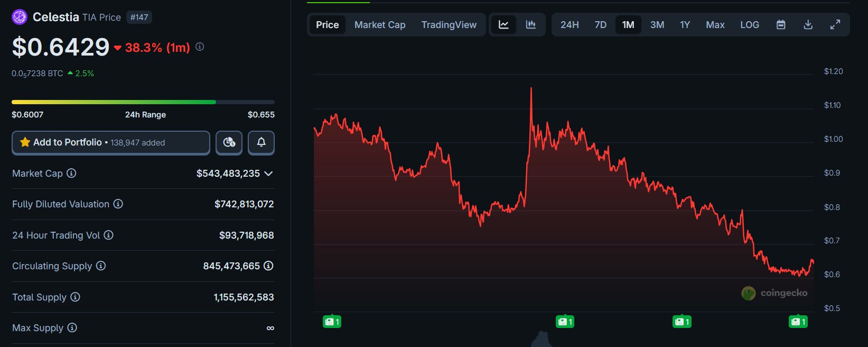Click the $543,483,235 market cap value

point(228,173)
